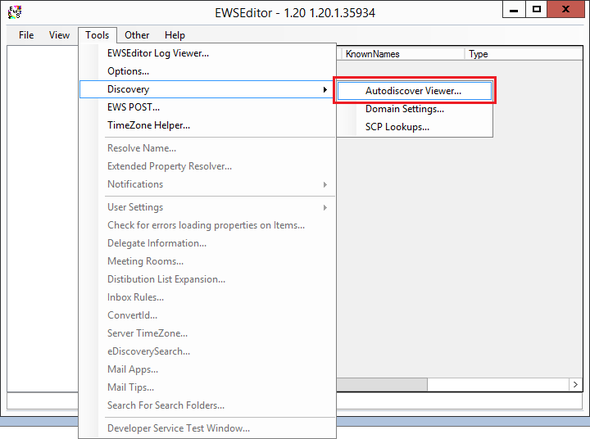Click the EWSEditor application icon in title bar
This screenshot has width=590, height=439.
pos(15,12)
